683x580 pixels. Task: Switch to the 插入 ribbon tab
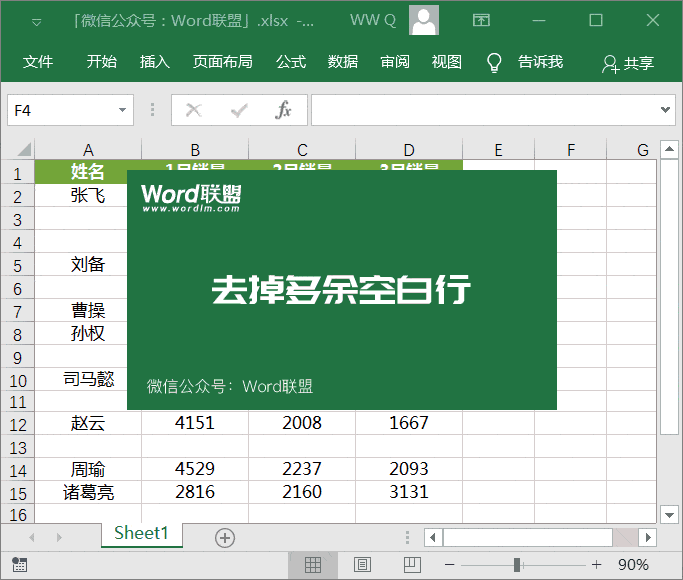pos(155,62)
